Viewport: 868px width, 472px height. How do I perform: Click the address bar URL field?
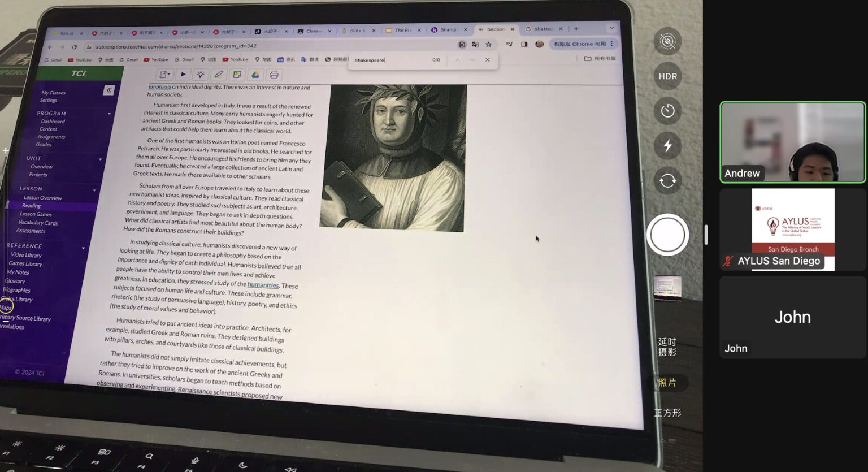271,46
